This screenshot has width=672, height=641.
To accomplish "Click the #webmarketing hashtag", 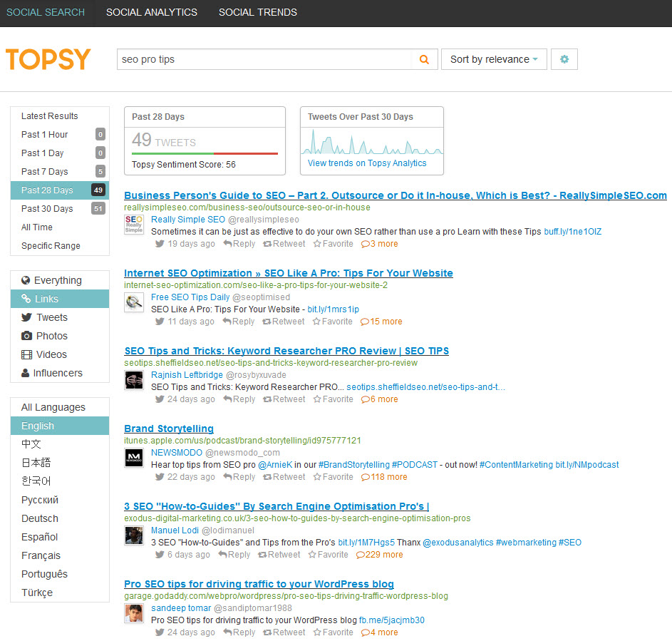I will [x=526, y=543].
